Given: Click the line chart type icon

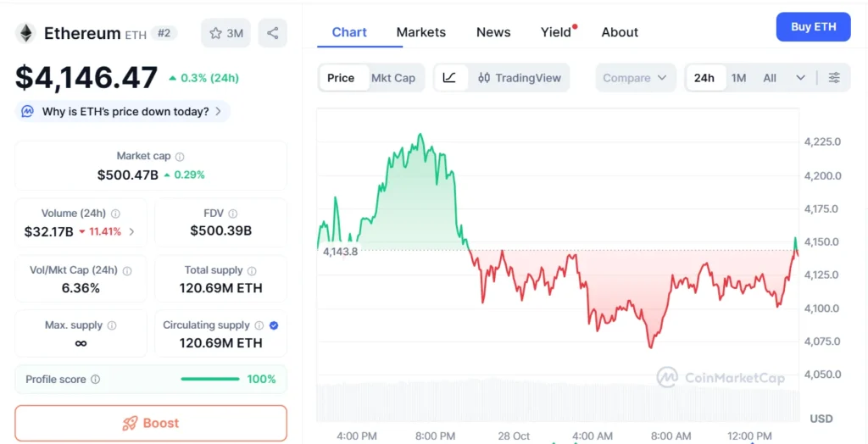Looking at the screenshot, I should point(449,78).
